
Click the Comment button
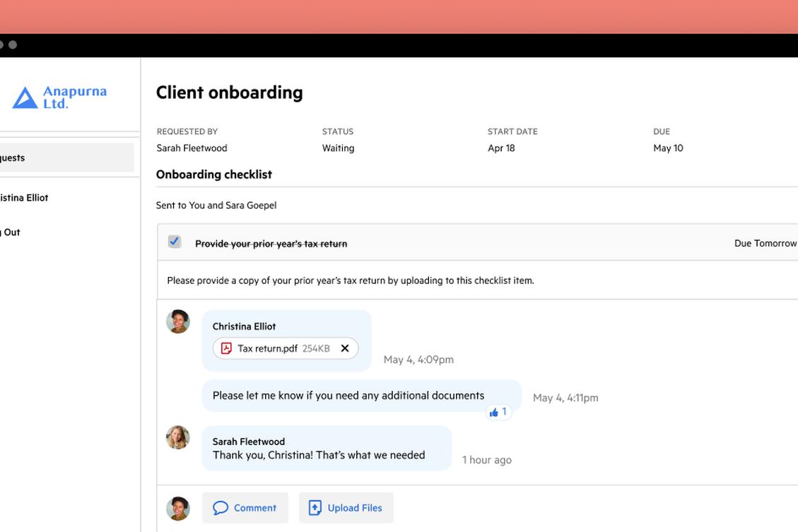click(245, 507)
